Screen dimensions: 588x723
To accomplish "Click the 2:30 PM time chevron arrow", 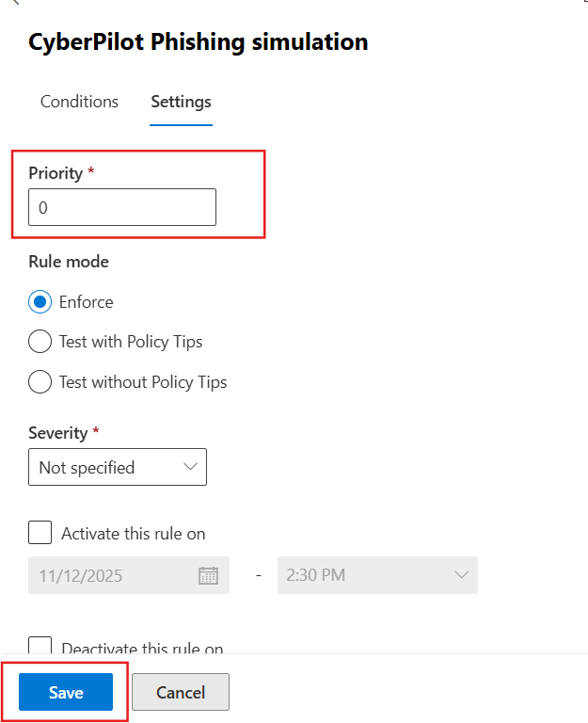I will pos(461,575).
